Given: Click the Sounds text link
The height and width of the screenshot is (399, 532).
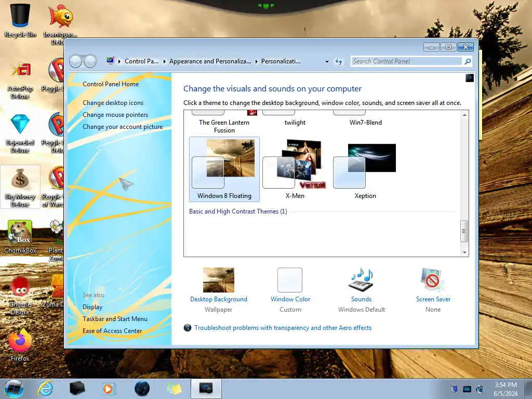Looking at the screenshot, I should [362, 299].
